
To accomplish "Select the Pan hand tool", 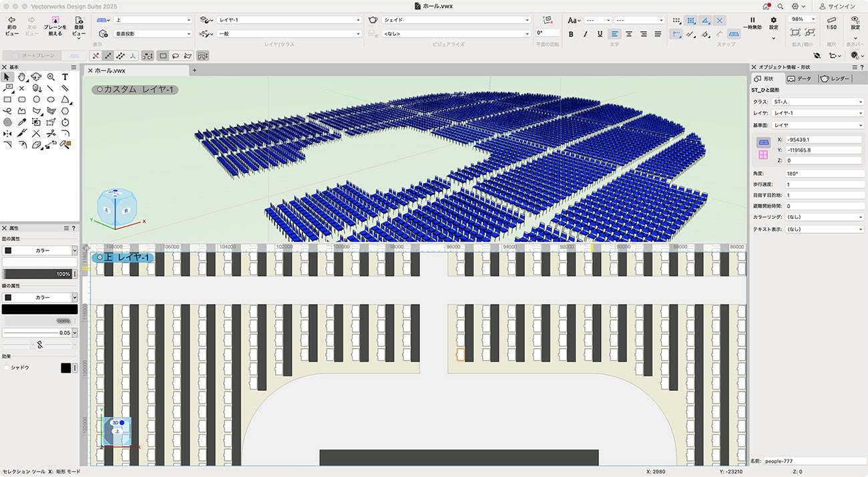I will [22, 77].
